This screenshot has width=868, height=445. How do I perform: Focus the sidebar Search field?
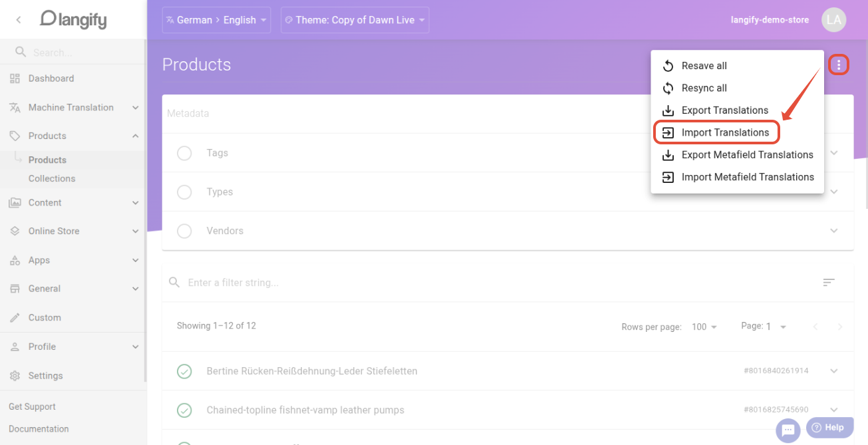tap(73, 52)
